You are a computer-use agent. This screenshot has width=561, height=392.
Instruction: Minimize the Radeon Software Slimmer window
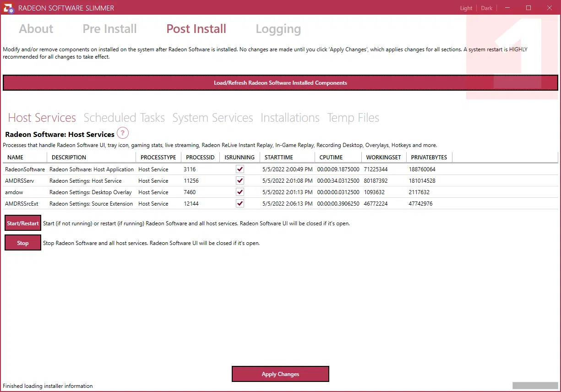507,8
